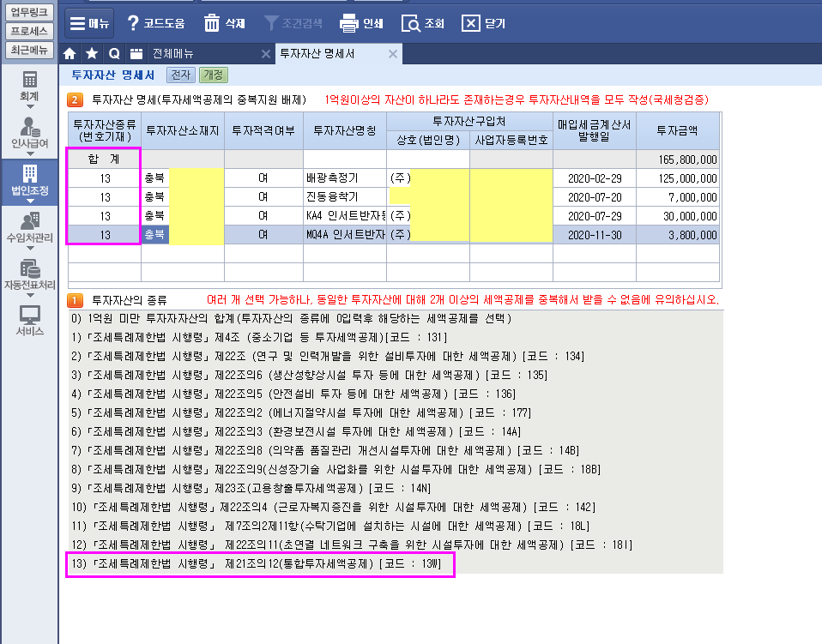Click the date cell 2020-02-29
This screenshot has width=822, height=644.
[595, 178]
